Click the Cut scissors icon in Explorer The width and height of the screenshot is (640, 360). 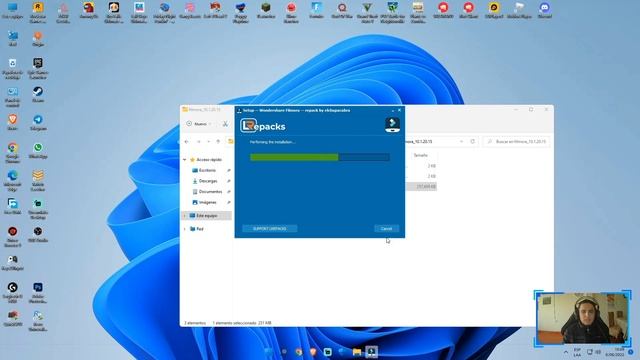225,124
